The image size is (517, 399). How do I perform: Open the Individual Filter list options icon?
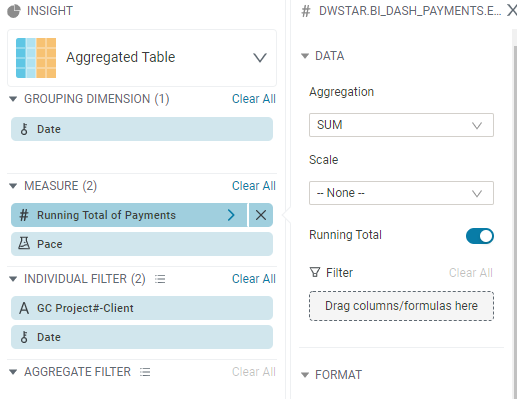[x=160, y=279]
